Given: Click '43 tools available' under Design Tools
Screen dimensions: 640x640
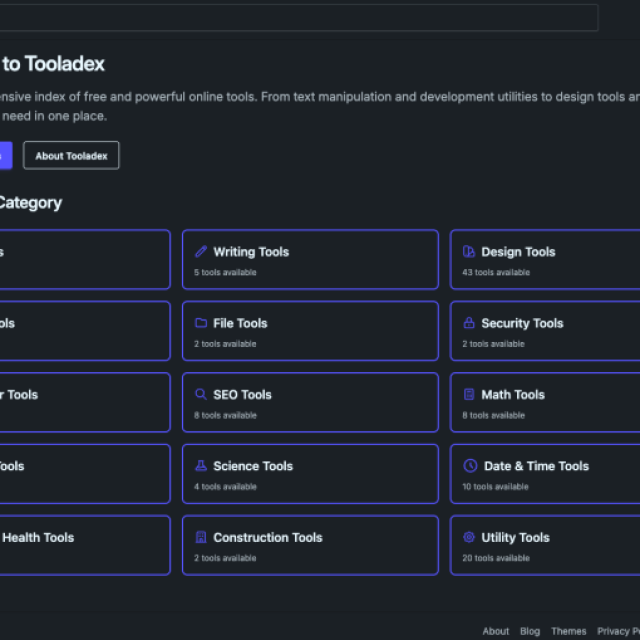Looking at the screenshot, I should click(496, 272).
